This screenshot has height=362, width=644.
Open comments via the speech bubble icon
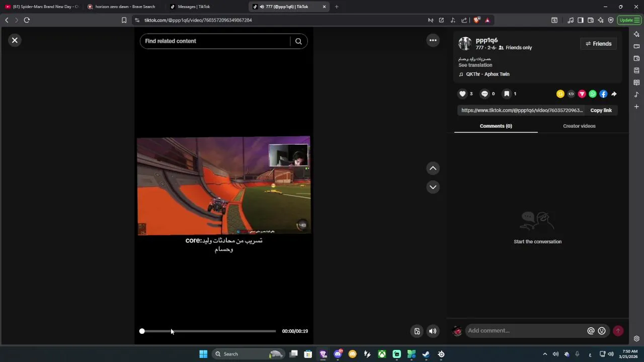point(485,94)
